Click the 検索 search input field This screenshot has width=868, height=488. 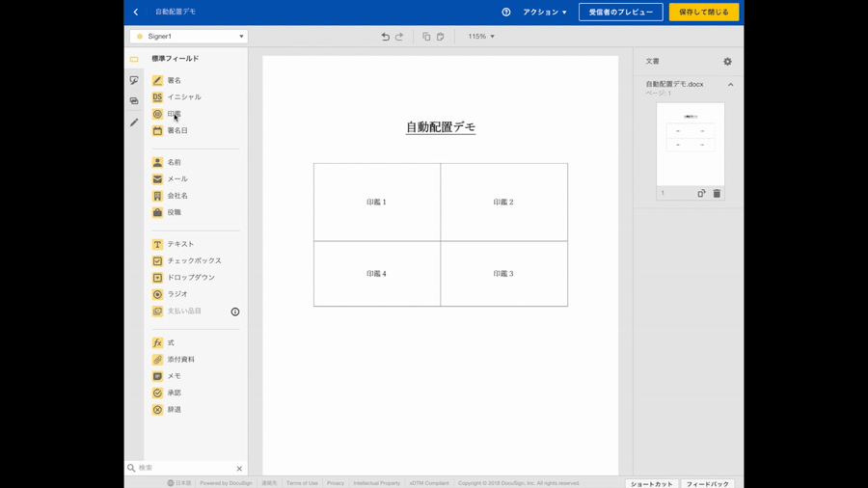point(185,468)
